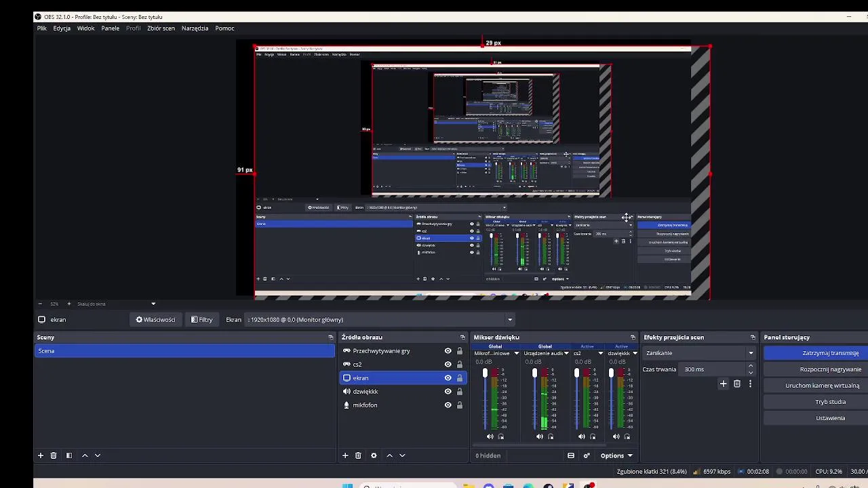Hide the mikfofon source eye icon

[x=448, y=405]
